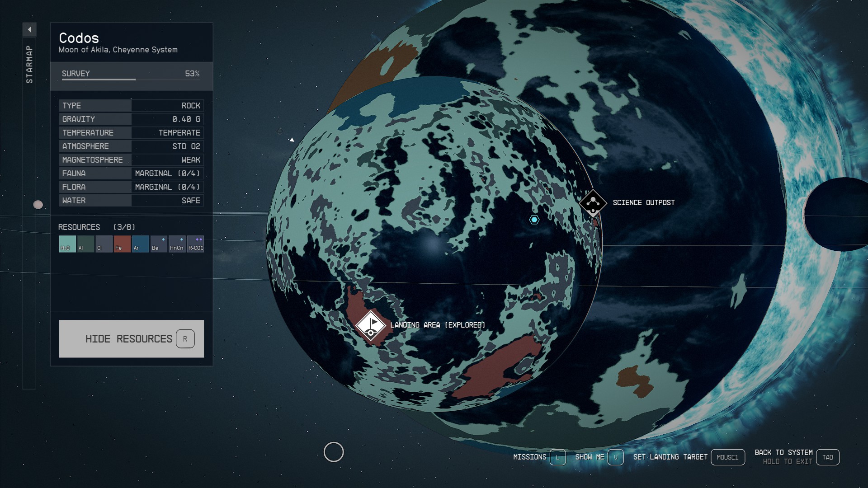Select the R-COC organic resource icon
The image size is (868, 488).
pos(195,244)
